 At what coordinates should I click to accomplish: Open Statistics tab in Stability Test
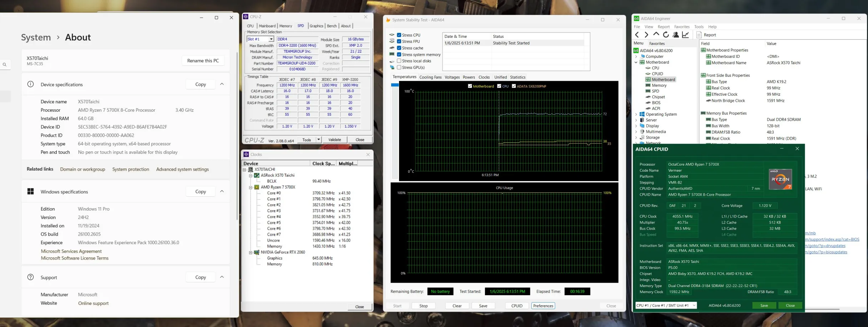(x=518, y=77)
